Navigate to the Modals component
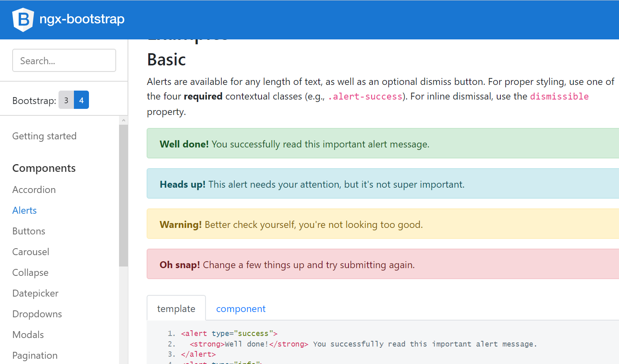The image size is (619, 364). coord(28,335)
